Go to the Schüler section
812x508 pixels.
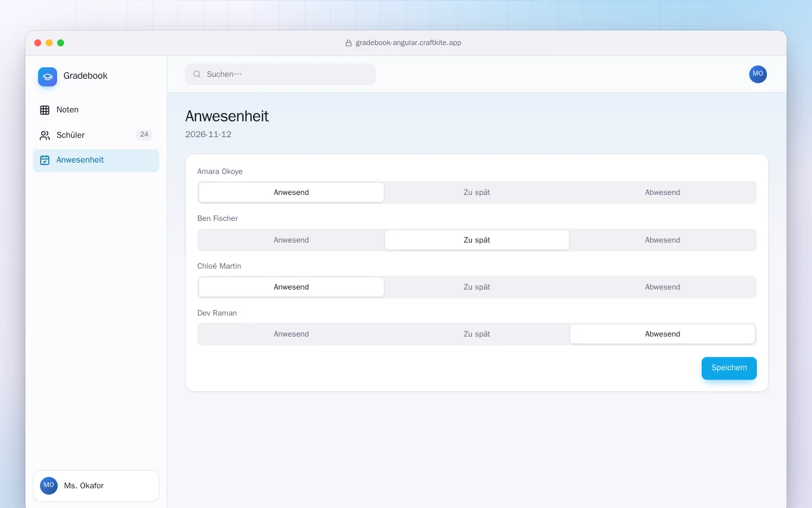[96, 135]
